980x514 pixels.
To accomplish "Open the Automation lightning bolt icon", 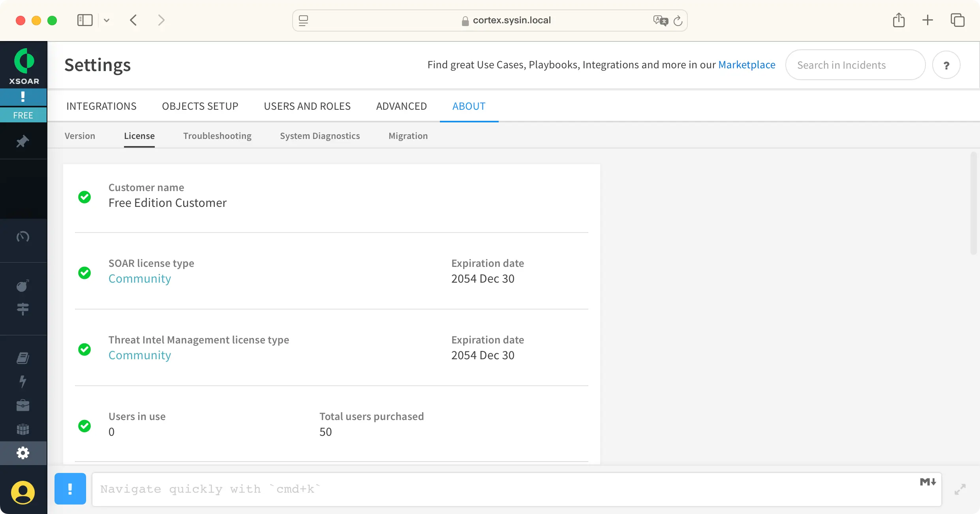I will coord(23,382).
